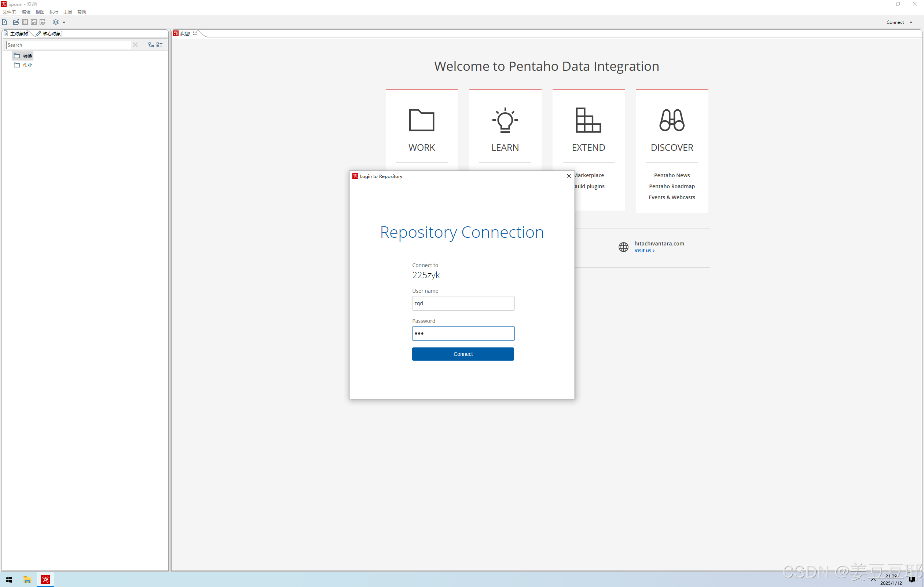The height and width of the screenshot is (587, 924).
Task: Click the perspectives layers icon
Action: (x=56, y=22)
